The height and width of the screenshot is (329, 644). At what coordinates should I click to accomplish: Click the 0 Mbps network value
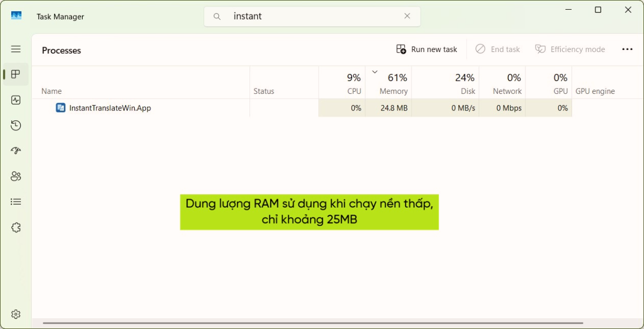(x=509, y=108)
